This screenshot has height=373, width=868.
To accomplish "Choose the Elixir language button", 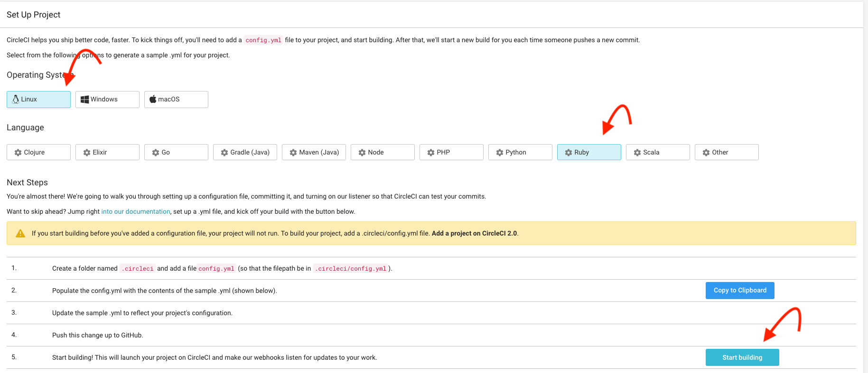I will point(107,152).
